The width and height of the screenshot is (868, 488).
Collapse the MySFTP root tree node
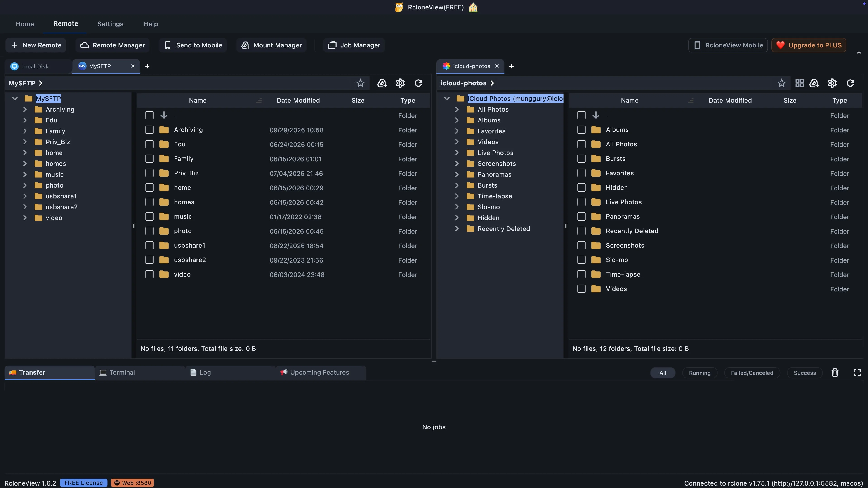point(14,98)
